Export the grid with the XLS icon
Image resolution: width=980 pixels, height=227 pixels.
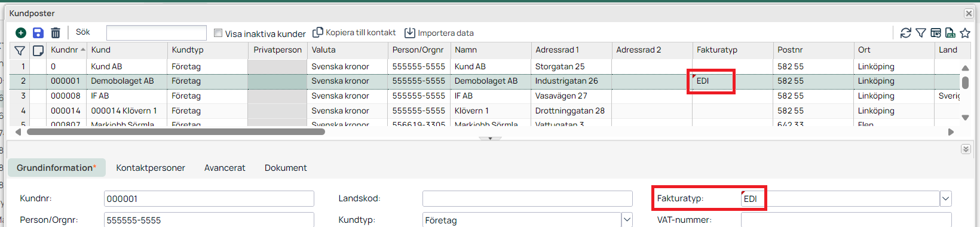pyautogui.click(x=950, y=33)
